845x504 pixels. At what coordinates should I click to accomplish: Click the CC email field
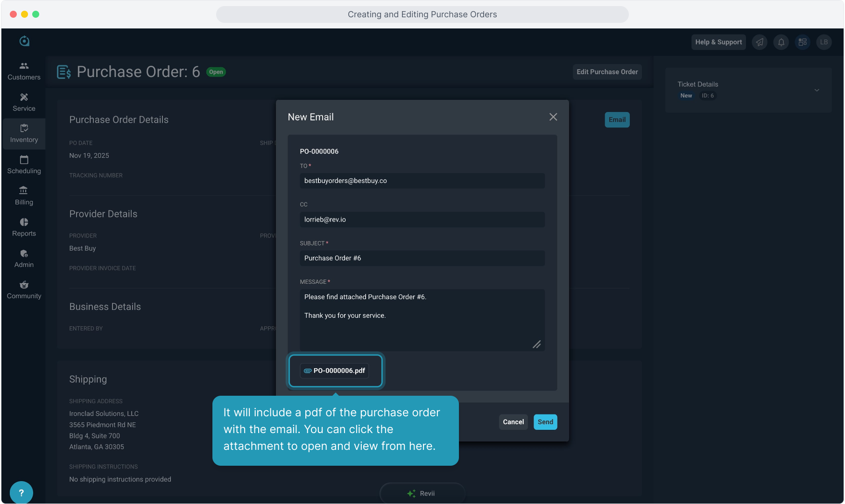click(422, 220)
